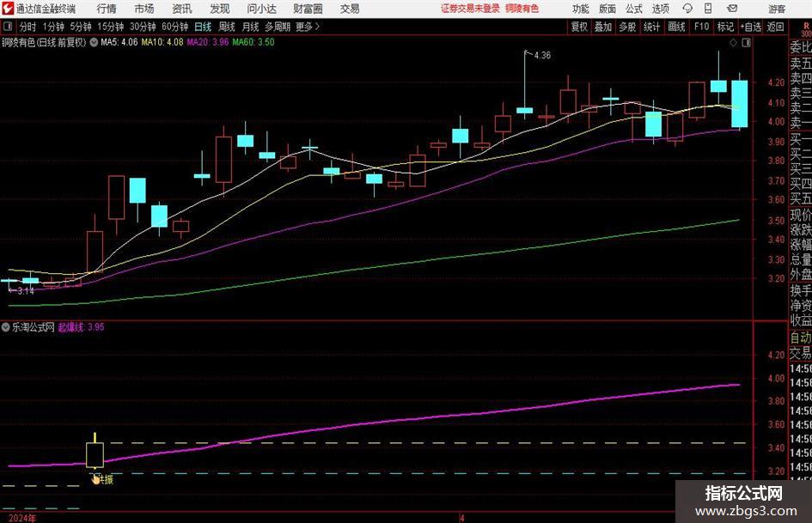
Task: Switch to 60分钟 period tab
Action: (x=175, y=27)
